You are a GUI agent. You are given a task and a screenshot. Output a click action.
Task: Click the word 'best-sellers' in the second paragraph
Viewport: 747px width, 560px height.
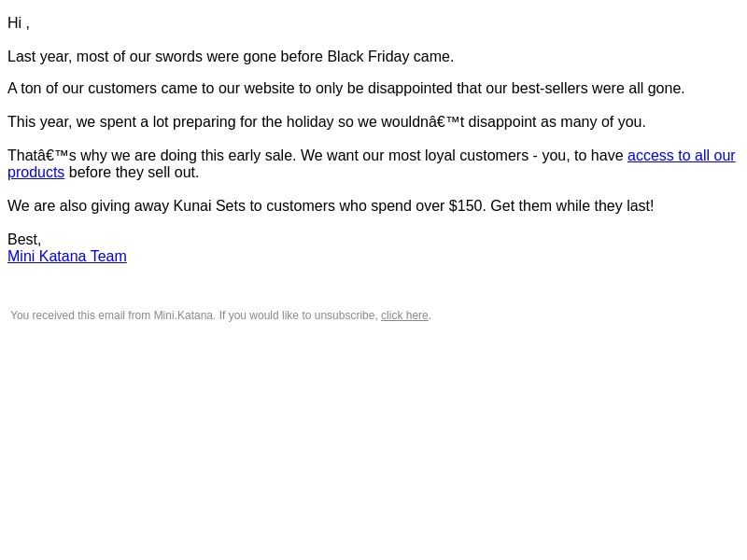(549, 89)
